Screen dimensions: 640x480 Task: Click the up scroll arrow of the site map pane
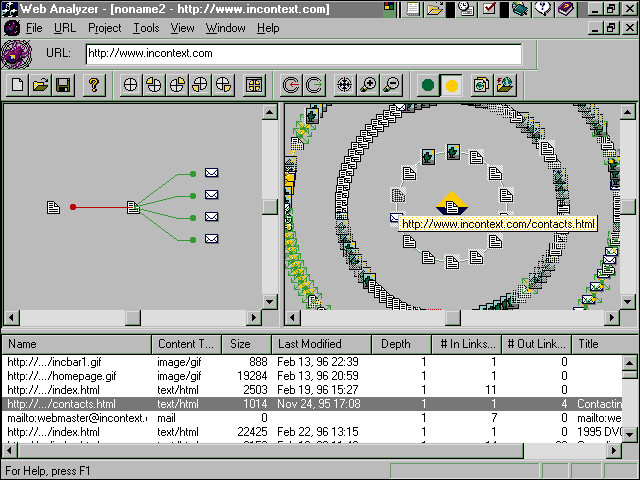tap(628, 112)
